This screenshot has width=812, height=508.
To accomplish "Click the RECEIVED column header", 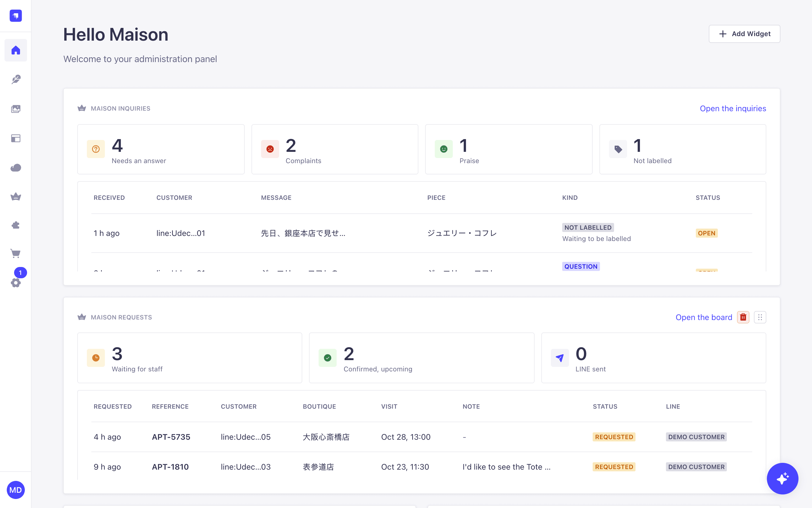I will coord(109,198).
